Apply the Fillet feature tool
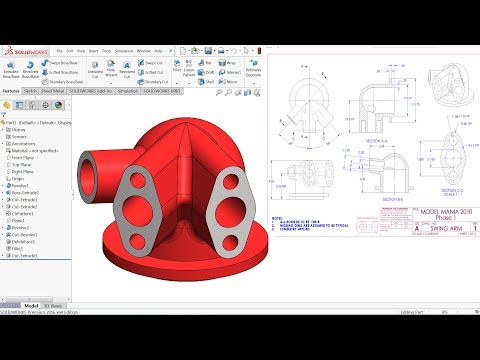The image size is (480, 360). pyautogui.click(x=177, y=65)
